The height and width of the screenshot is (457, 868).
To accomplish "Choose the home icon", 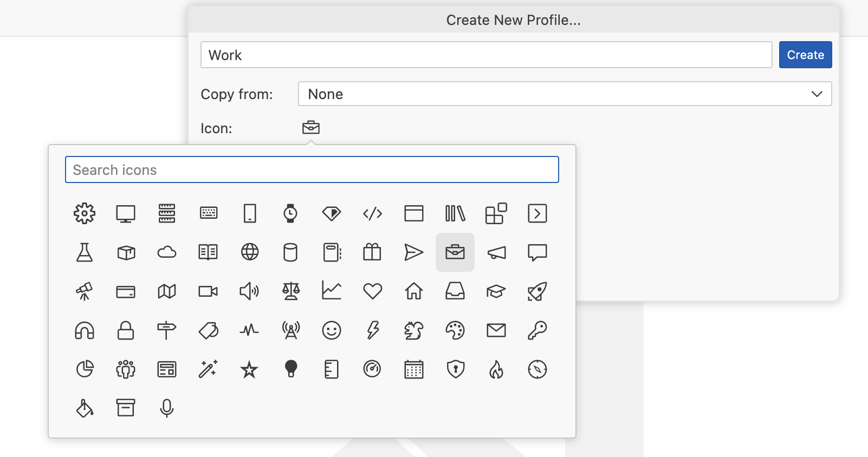I will [414, 291].
